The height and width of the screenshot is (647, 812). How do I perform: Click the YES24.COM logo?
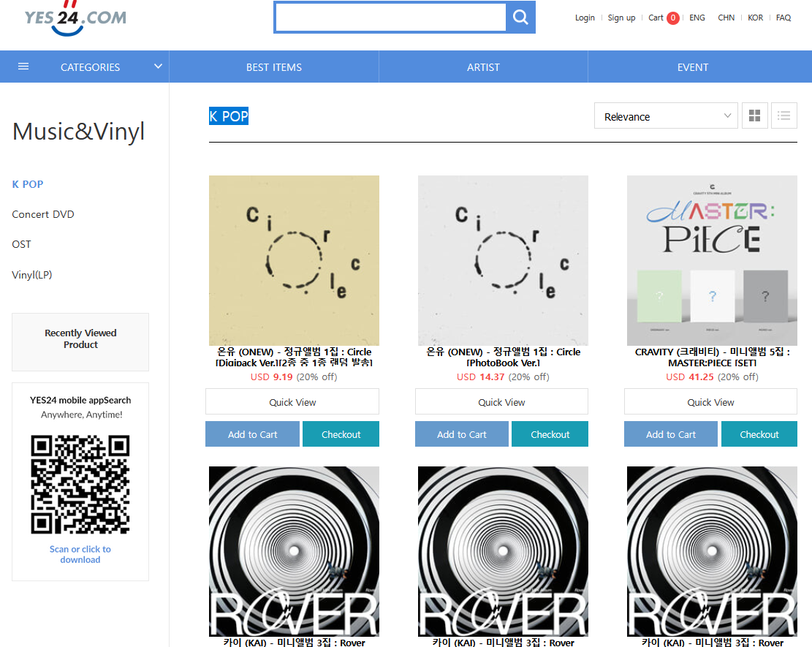pyautogui.click(x=75, y=18)
